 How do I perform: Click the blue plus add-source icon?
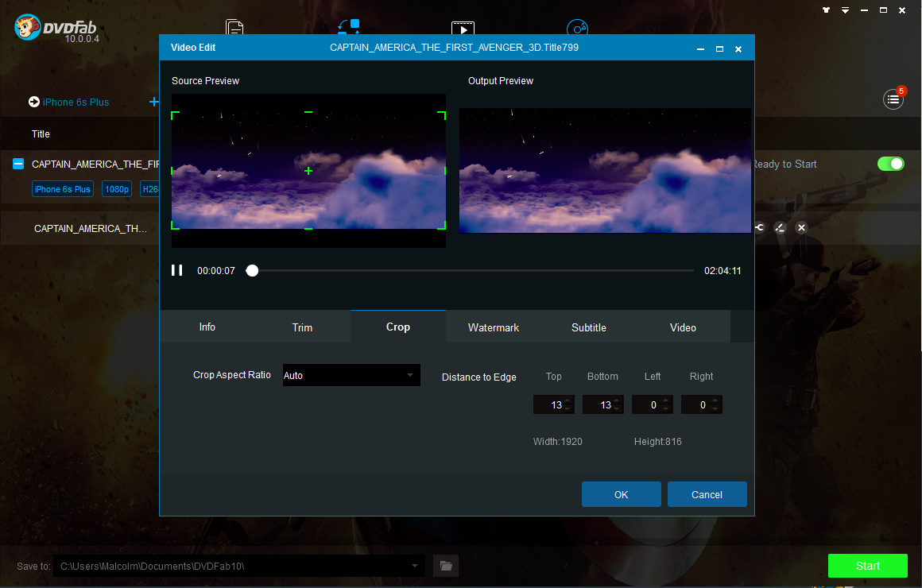154,102
